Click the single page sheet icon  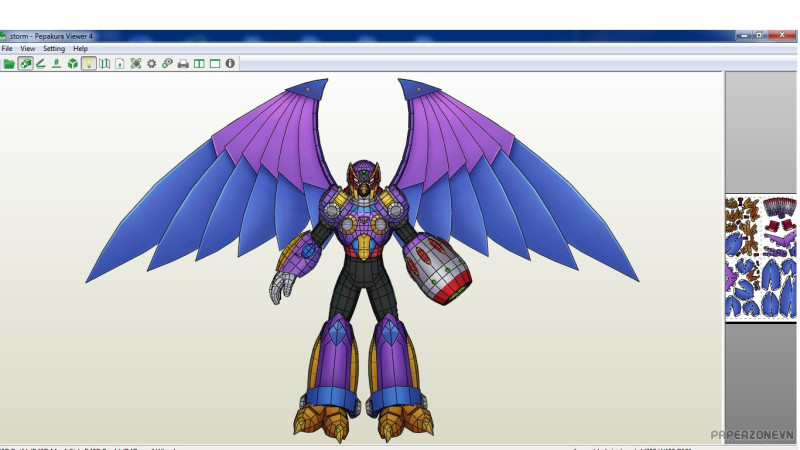tap(119, 64)
